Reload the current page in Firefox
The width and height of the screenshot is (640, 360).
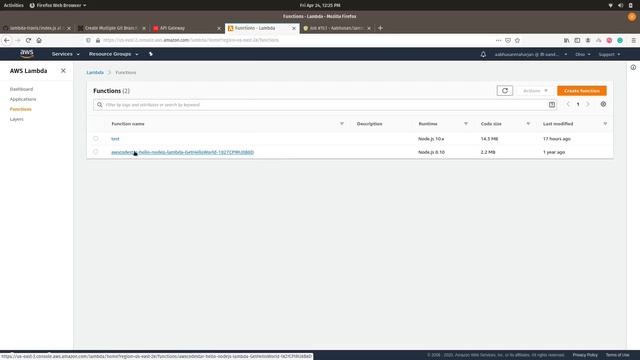[x=28, y=40]
